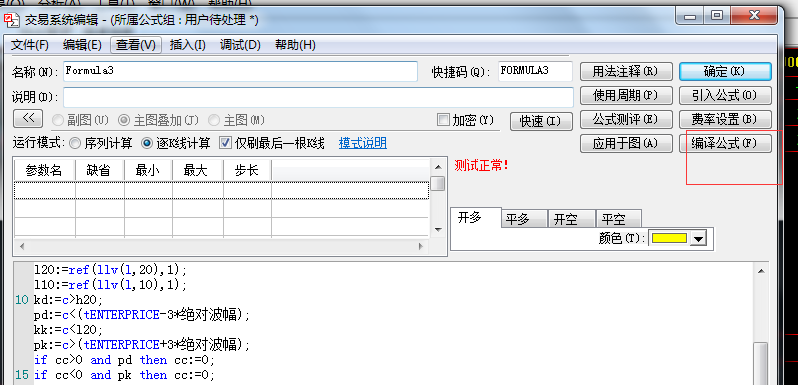
Task: Click the parameter list scroll-down arrow
Action: coord(437,230)
